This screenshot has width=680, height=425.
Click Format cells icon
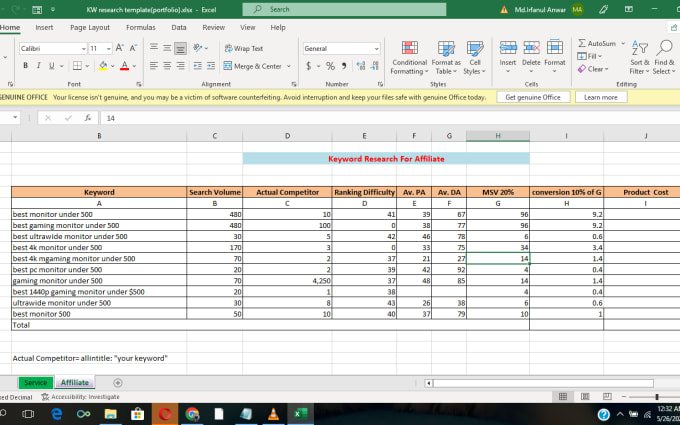point(555,48)
